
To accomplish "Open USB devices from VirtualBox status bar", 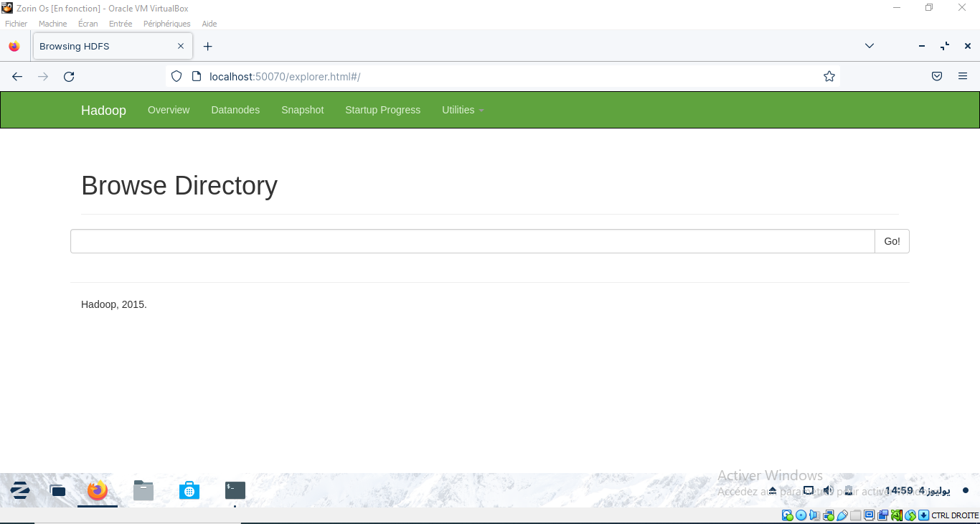I will pyautogui.click(x=841, y=515).
